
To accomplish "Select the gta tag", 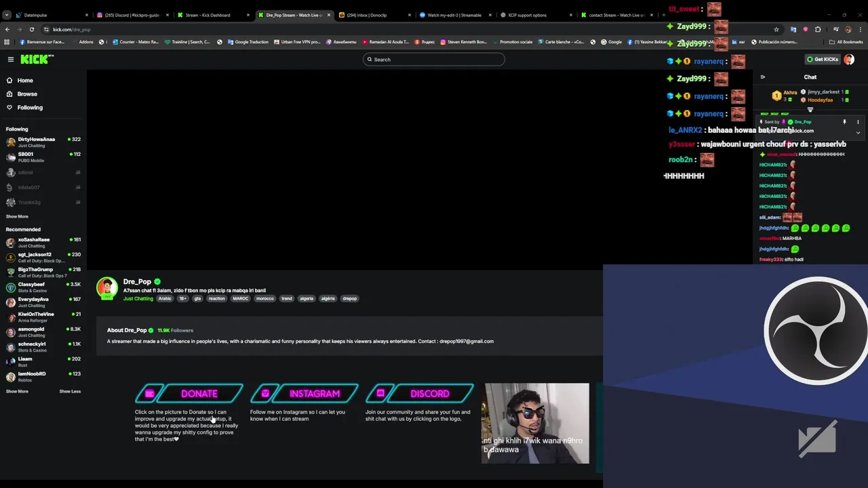I will (197, 299).
